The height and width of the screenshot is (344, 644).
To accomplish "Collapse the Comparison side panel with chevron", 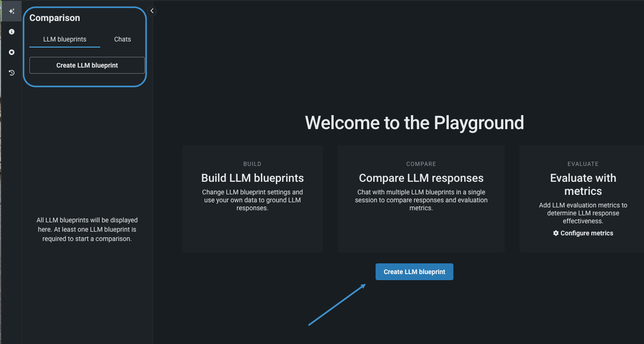I will tap(152, 11).
